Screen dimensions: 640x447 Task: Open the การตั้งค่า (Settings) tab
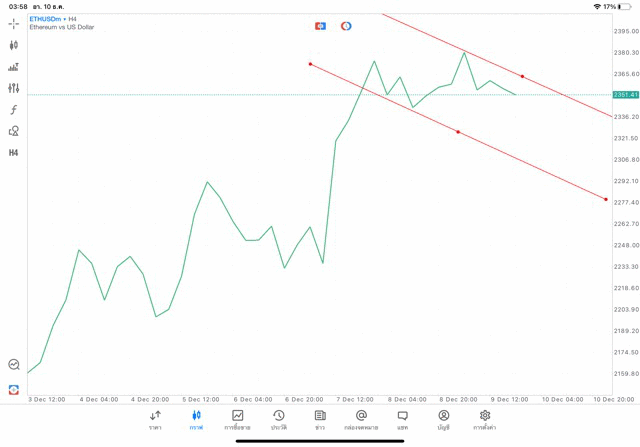pyautogui.click(x=485, y=420)
